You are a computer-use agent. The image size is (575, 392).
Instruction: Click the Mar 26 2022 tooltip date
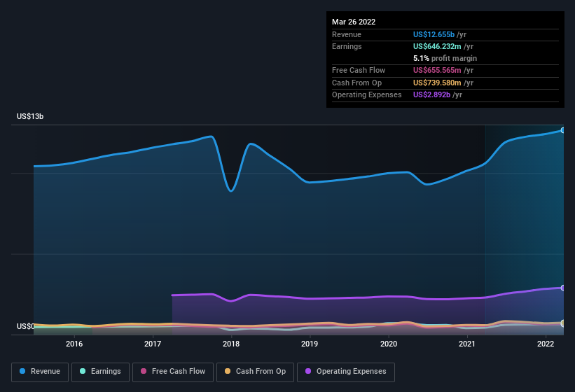point(354,22)
